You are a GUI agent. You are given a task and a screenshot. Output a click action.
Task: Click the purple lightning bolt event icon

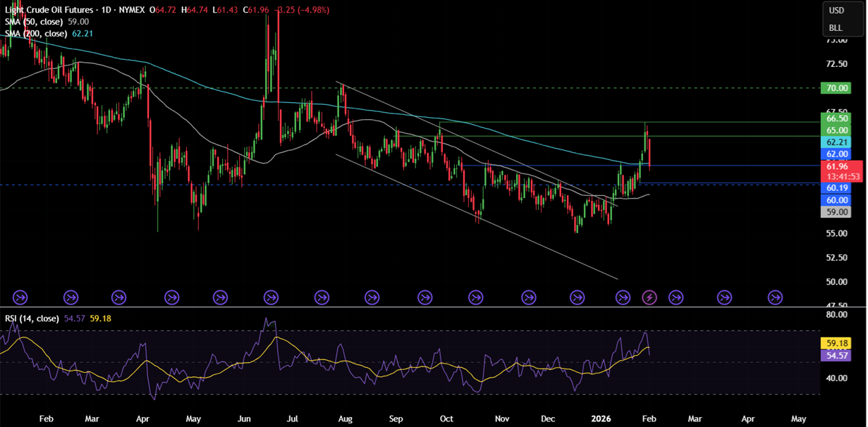649,297
